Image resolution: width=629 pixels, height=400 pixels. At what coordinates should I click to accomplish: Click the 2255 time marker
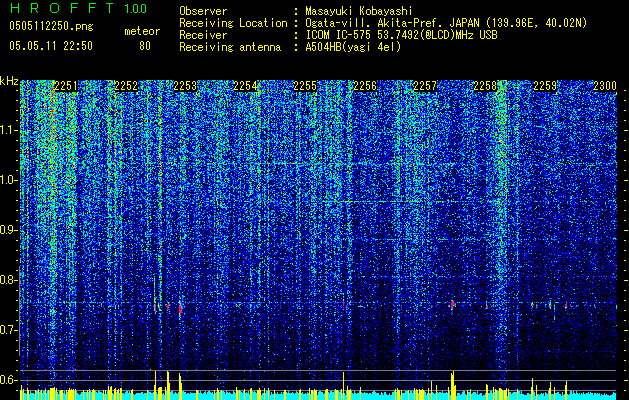(x=305, y=86)
